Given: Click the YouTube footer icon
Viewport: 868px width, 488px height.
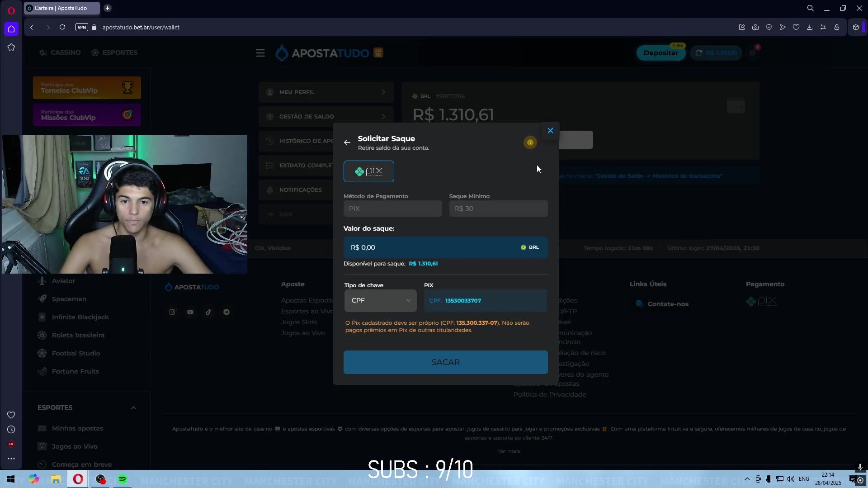Looking at the screenshot, I should pyautogui.click(x=190, y=312).
